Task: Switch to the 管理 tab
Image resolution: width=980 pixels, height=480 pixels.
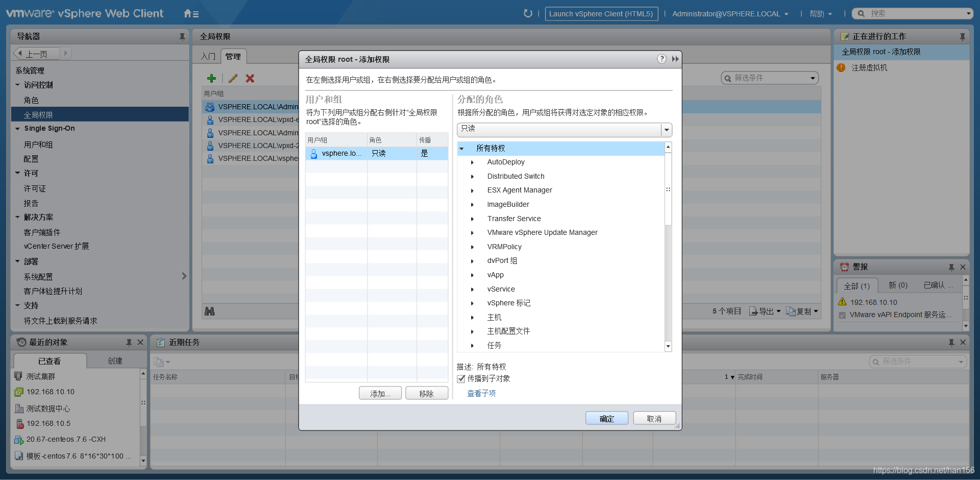Action: point(233,56)
